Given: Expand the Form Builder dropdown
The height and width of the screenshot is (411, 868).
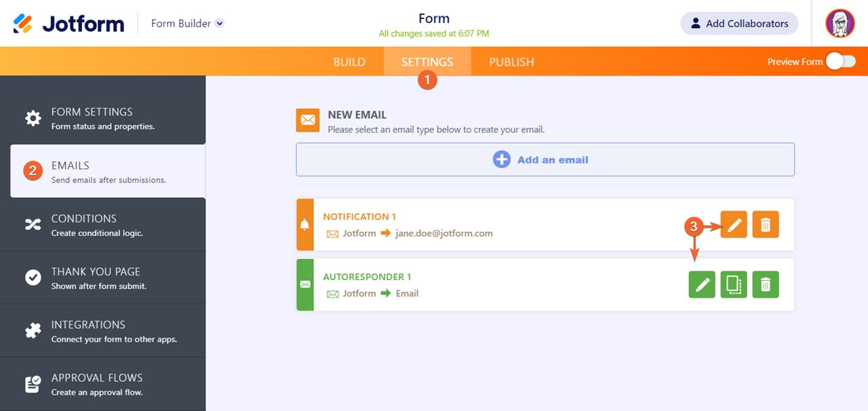Looking at the screenshot, I should pyautogui.click(x=219, y=24).
